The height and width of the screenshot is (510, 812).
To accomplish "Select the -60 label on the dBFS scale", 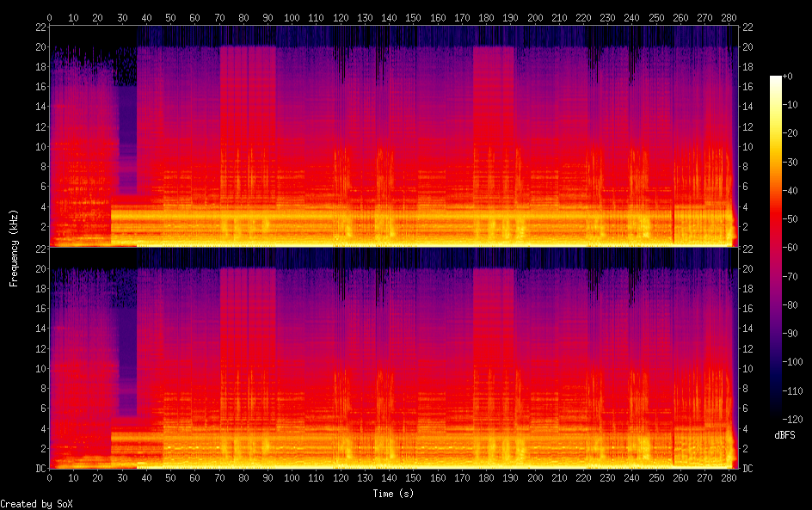I will [x=796, y=249].
